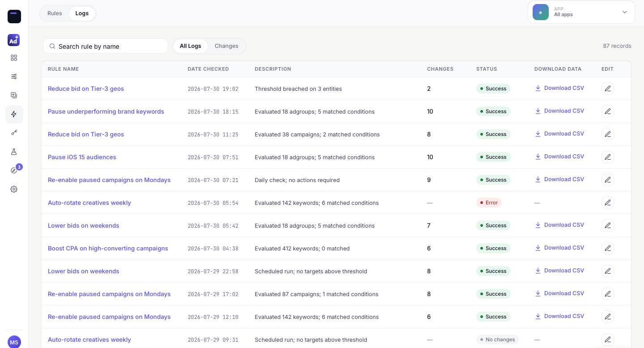644x348 pixels.
Task: Click the app selector gradient icon
Action: 540,12
